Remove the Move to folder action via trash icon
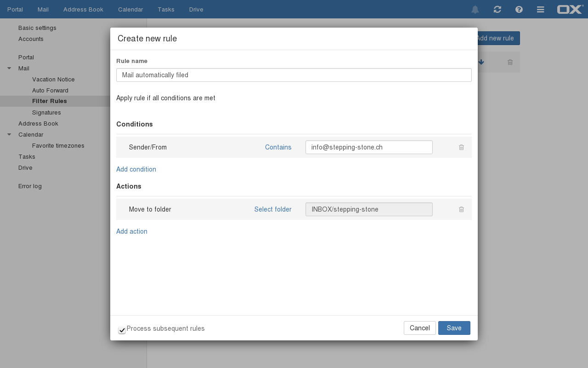588x368 pixels. pos(461,209)
